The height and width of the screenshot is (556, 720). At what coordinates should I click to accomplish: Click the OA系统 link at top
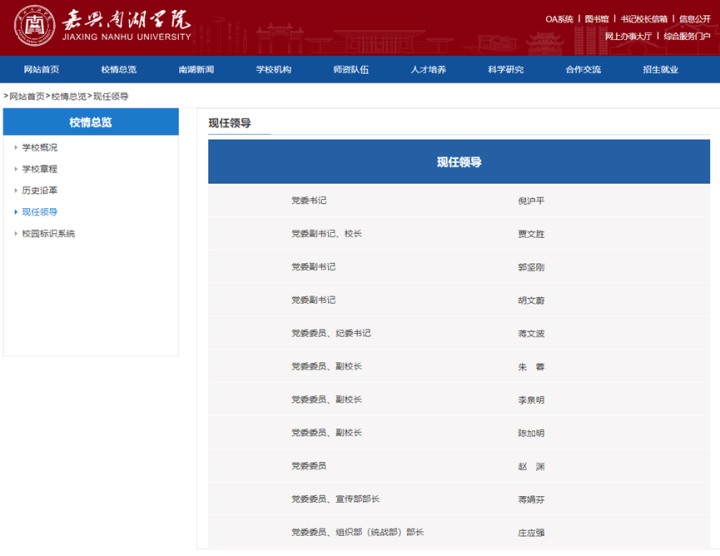coord(559,19)
